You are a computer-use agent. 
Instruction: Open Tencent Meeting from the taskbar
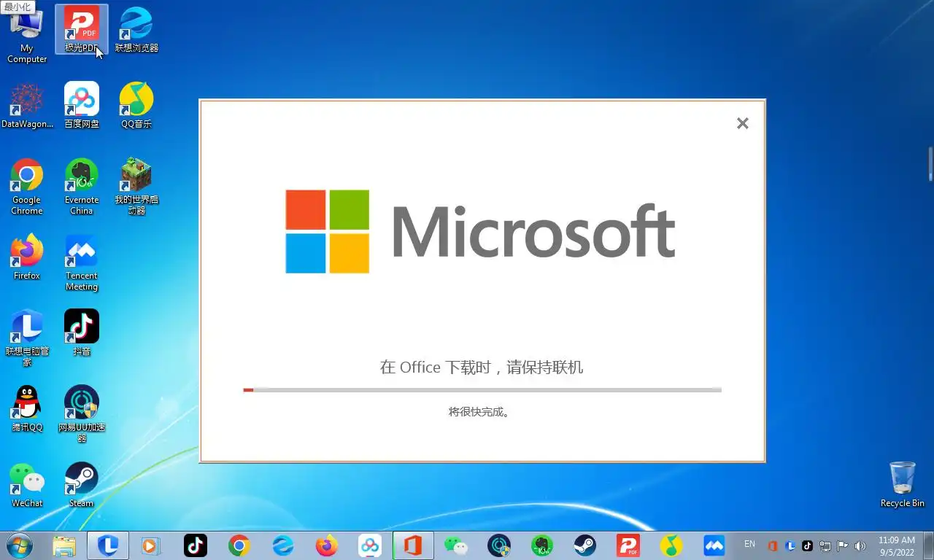[714, 545]
